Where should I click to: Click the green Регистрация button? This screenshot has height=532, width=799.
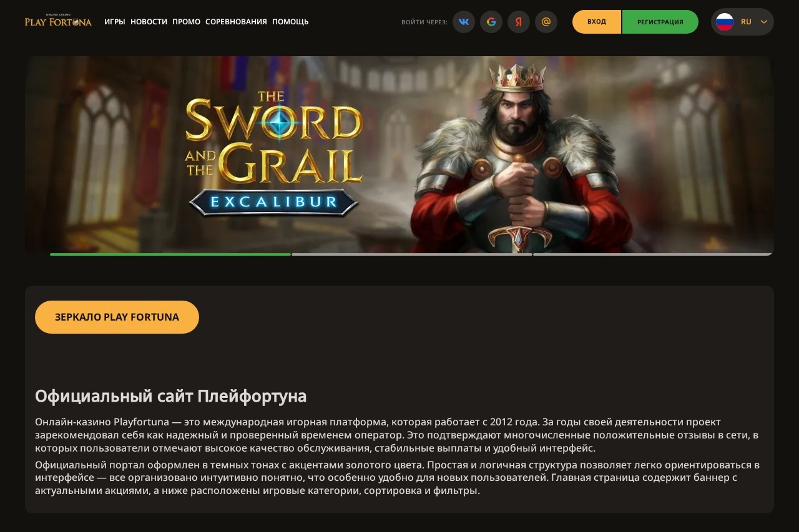click(x=660, y=22)
